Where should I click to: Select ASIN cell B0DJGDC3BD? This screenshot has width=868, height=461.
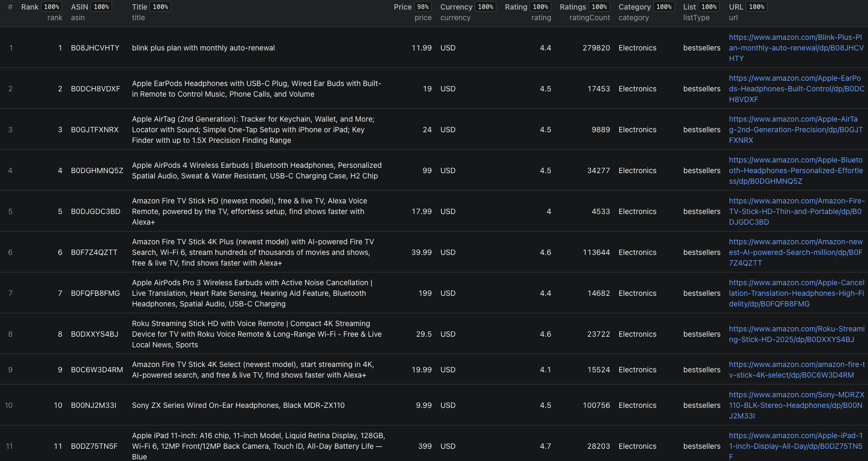coord(96,211)
